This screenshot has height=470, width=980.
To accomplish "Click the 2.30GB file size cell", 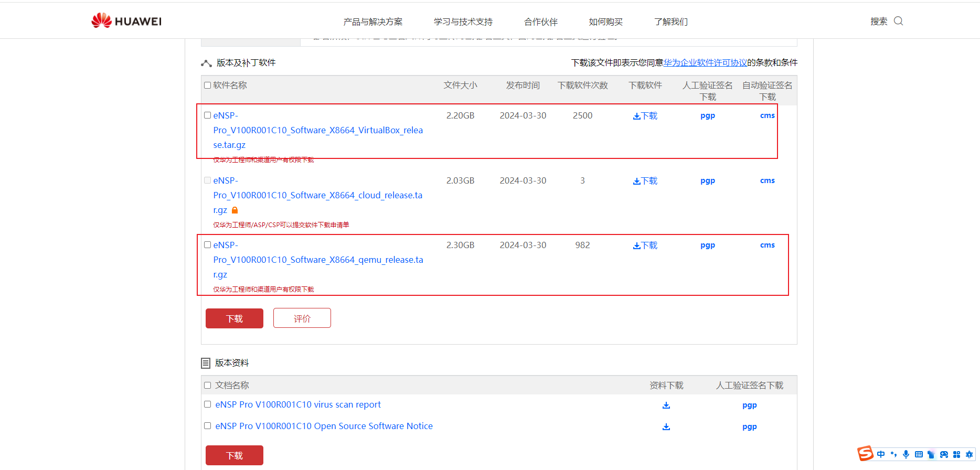I will coord(461,245).
